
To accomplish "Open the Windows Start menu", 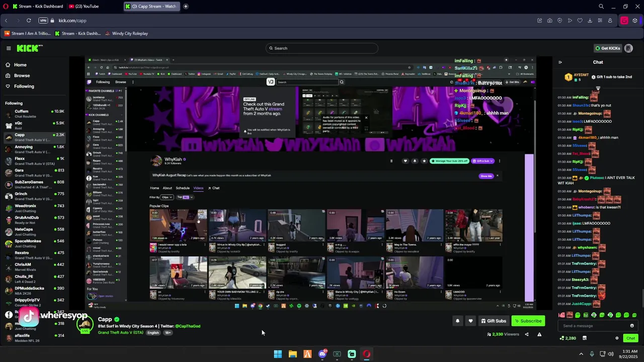I will tap(278, 354).
